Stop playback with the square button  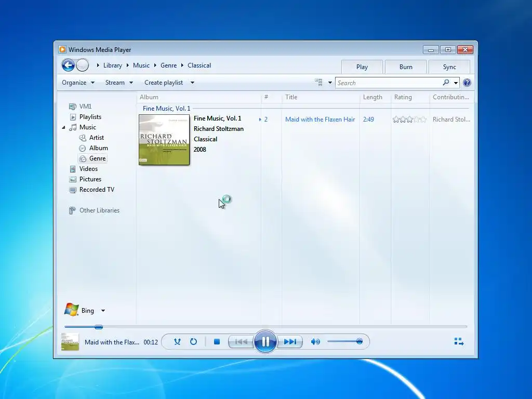(x=217, y=342)
